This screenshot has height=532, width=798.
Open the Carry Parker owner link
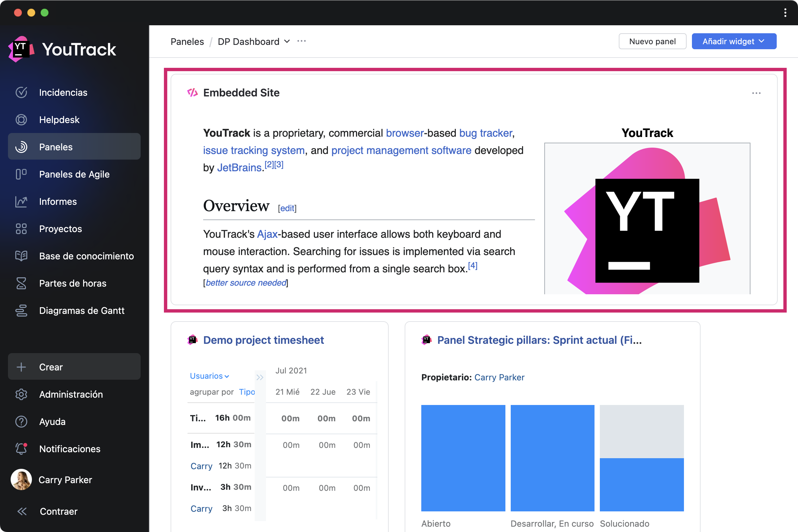[499, 377]
